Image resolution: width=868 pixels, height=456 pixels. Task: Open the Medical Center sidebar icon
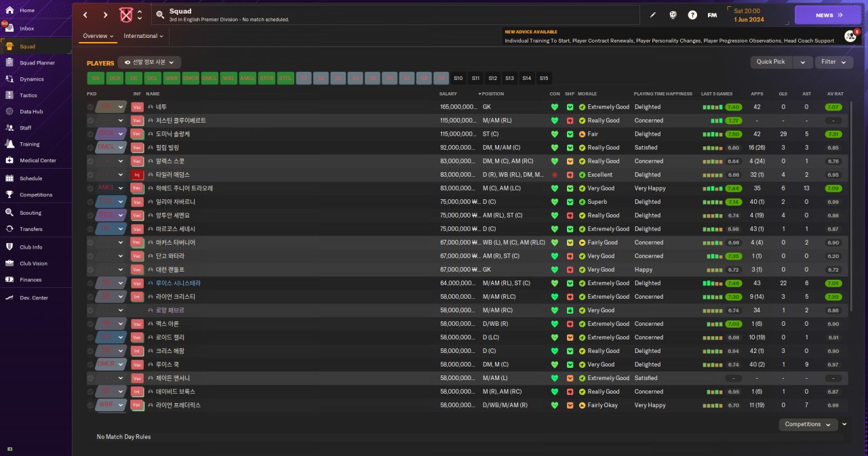pyautogui.click(x=9, y=161)
